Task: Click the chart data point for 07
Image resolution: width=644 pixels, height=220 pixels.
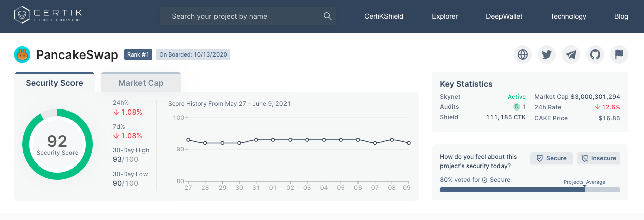Action: pyautogui.click(x=375, y=143)
